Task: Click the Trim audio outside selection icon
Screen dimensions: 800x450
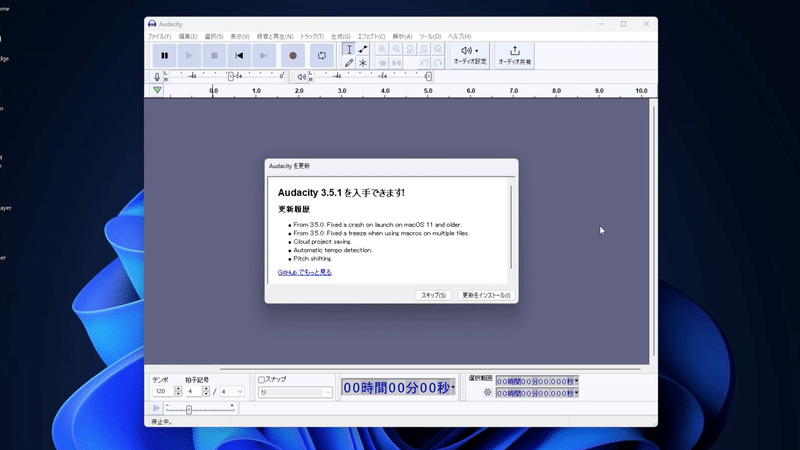Action: (x=382, y=63)
